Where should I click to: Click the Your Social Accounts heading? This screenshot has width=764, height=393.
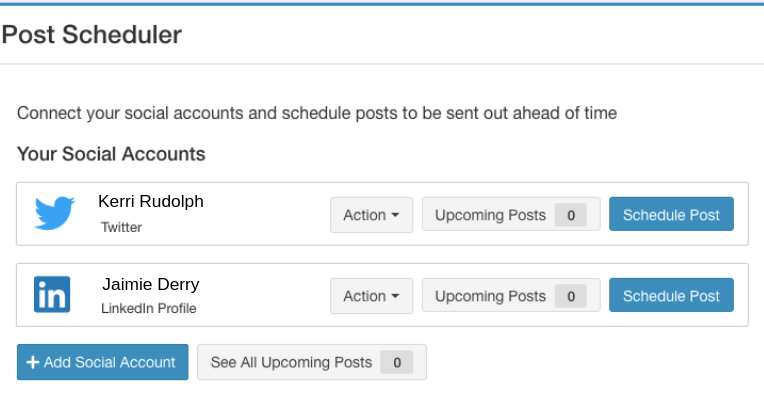(111, 154)
